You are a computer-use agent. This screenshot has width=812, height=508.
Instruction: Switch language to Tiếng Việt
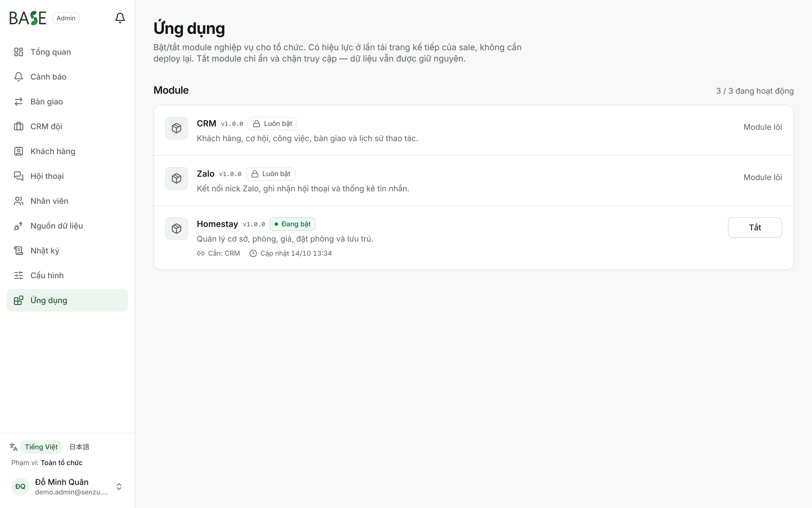point(41,447)
